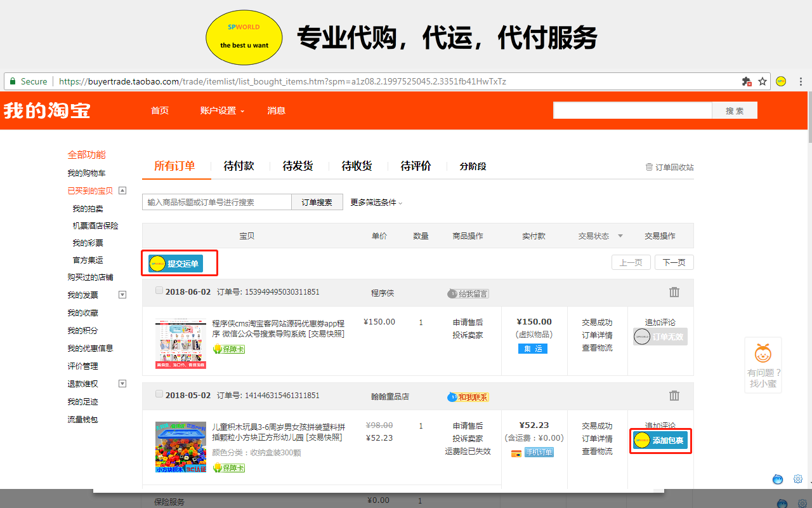Switch to the 待评价 tab
812x508 pixels.
(416, 166)
